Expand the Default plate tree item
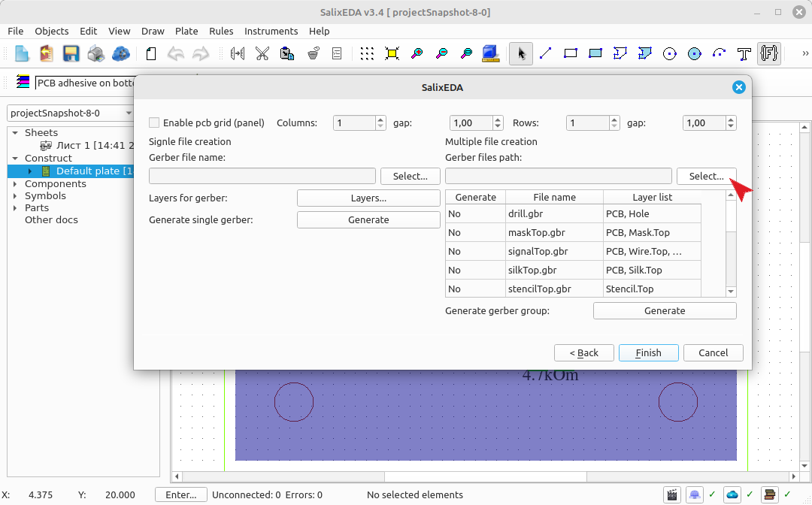Viewport: 812px width, 505px height. click(30, 171)
